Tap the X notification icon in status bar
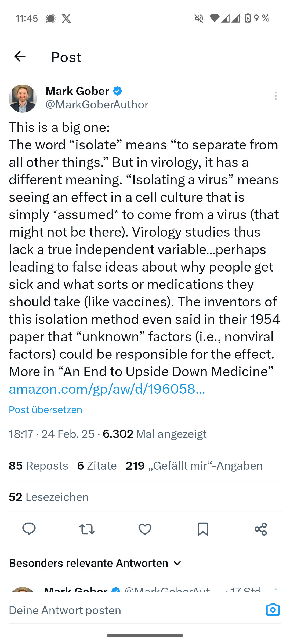The image size is (290, 644). pos(66,19)
